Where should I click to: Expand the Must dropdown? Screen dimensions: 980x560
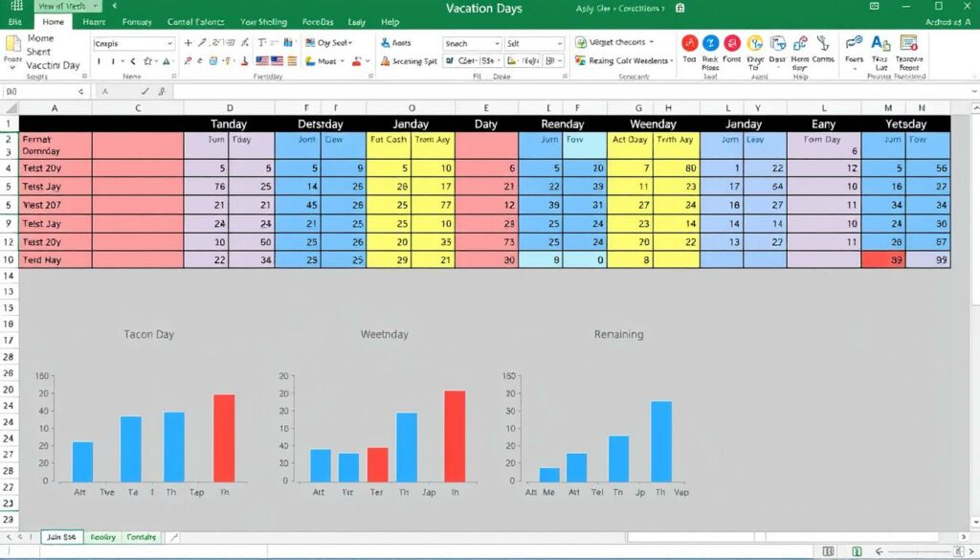click(x=343, y=61)
